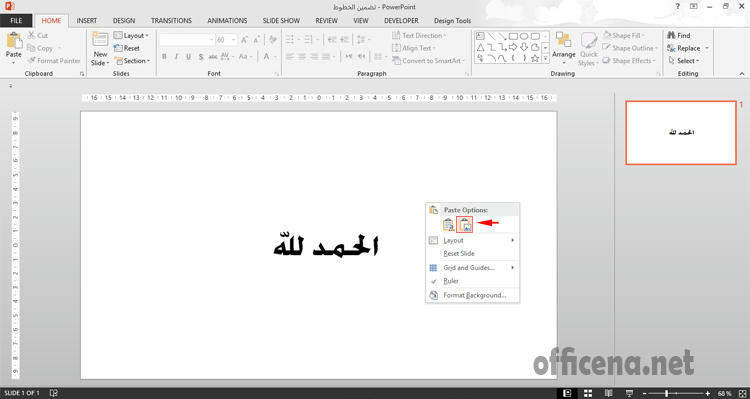Image resolution: width=750 pixels, height=399 pixels.
Task: Toggle Text Shadow formatting
Action: (200, 56)
